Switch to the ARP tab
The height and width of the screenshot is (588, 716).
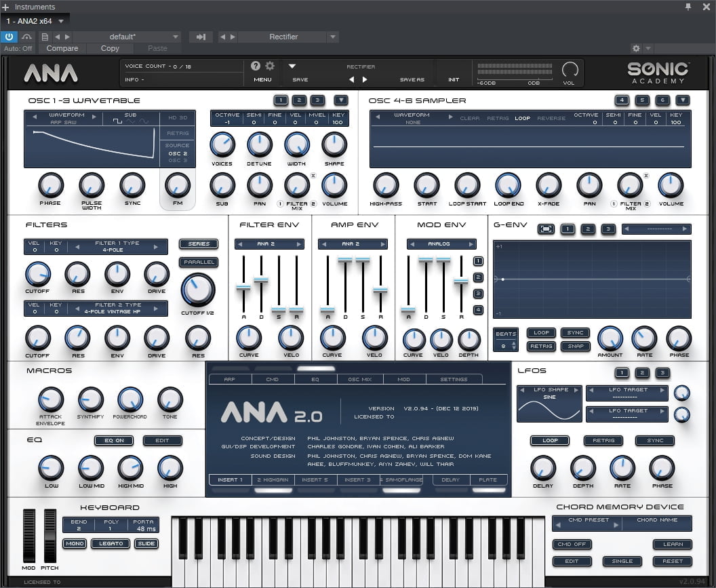coord(229,379)
